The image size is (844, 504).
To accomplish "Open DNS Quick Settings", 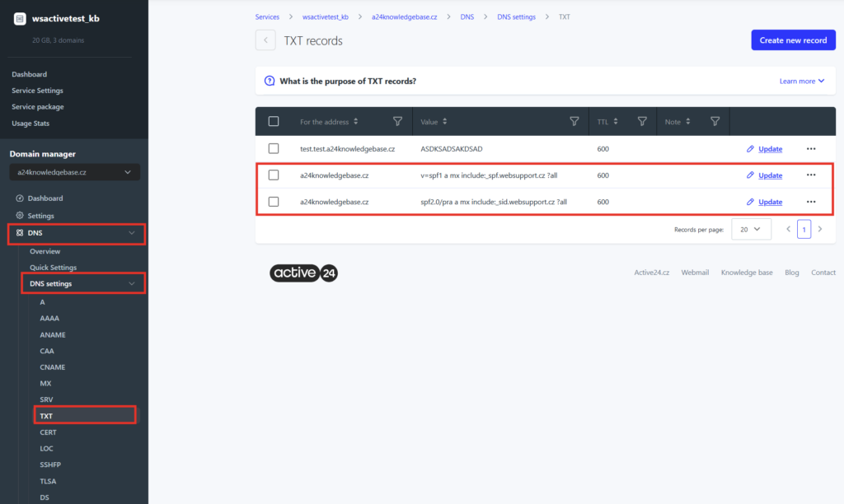I will click(53, 268).
